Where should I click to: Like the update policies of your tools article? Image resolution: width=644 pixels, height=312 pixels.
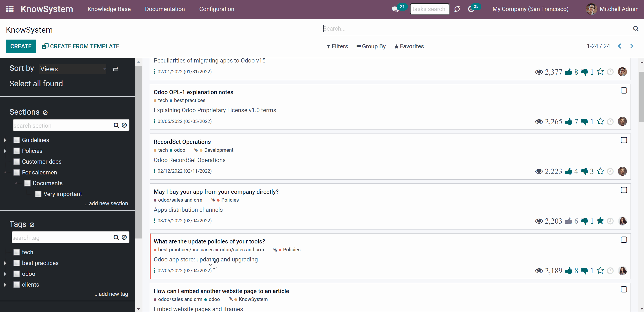pos(568,271)
